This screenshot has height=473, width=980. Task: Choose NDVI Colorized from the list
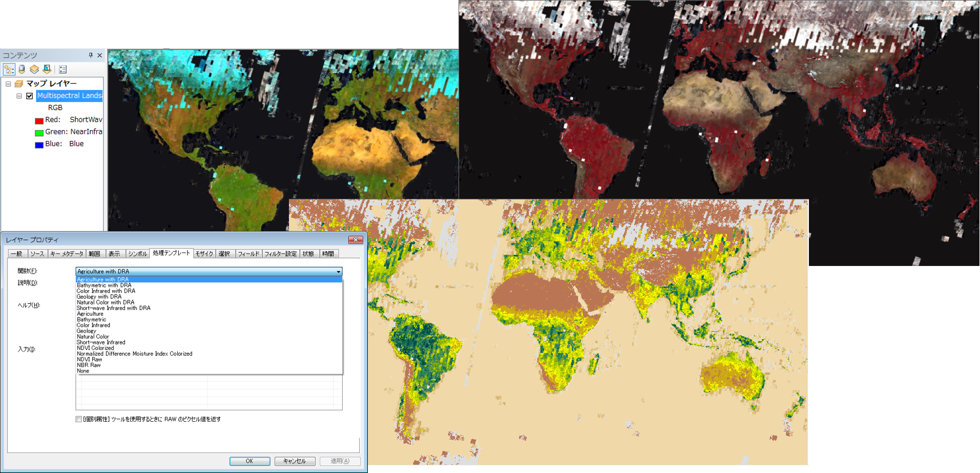pos(95,348)
